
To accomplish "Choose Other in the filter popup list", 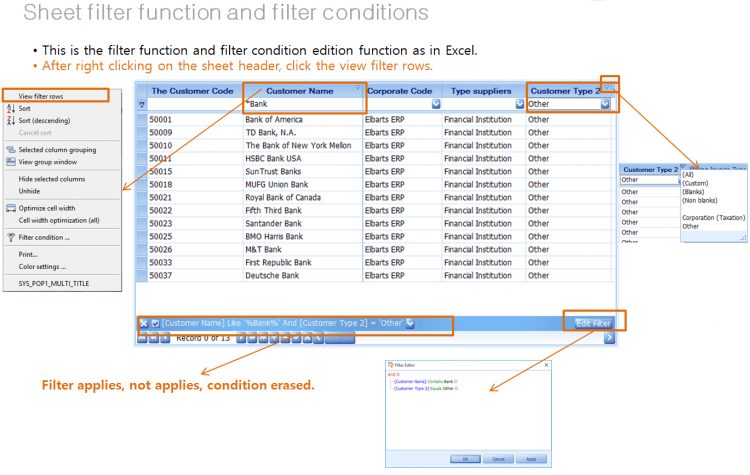I will click(x=690, y=226).
